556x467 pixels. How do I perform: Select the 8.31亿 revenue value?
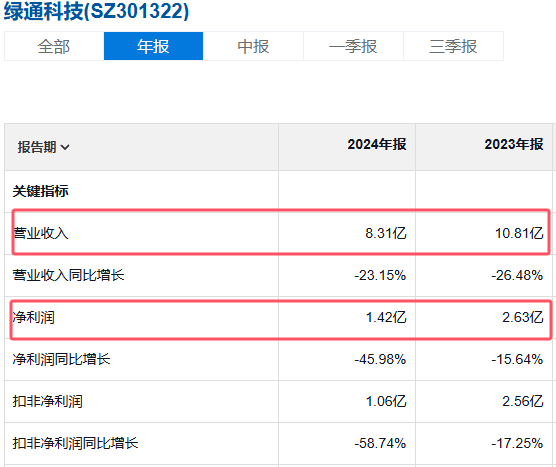(x=386, y=233)
